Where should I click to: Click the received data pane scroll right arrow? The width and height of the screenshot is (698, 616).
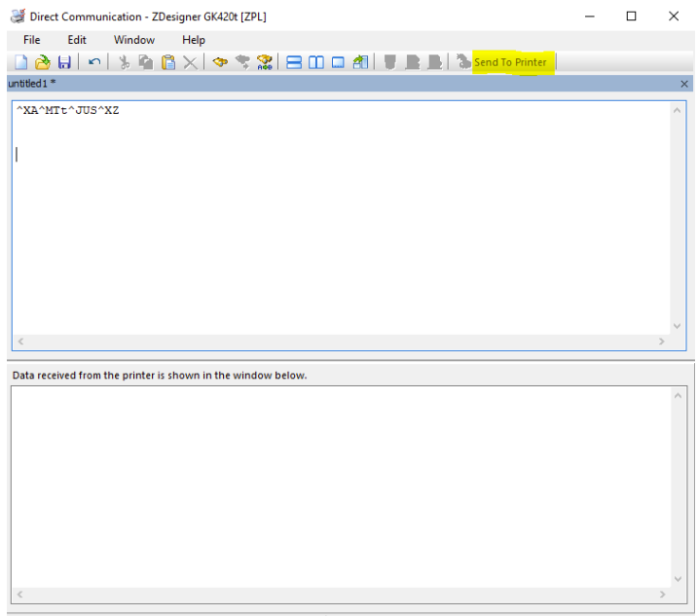662,595
